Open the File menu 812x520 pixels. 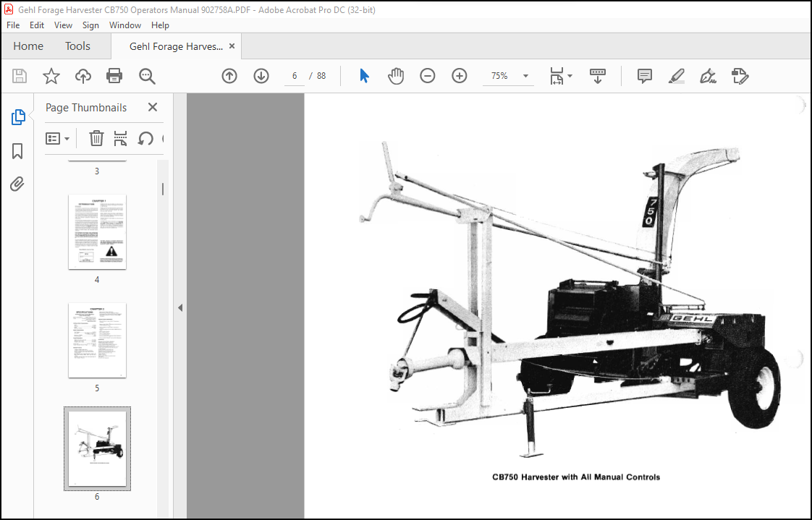coord(13,25)
